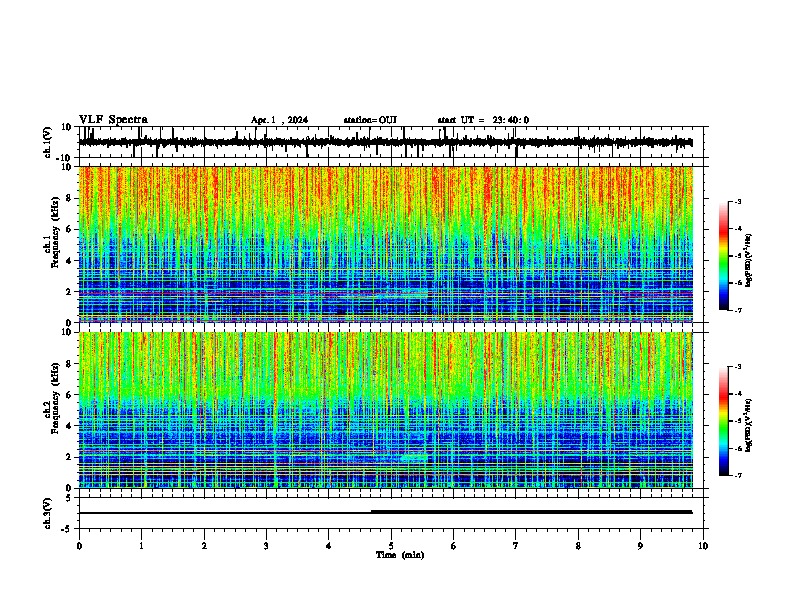792x612 pixels.
Task: Click time axis tick label '0'
Action: 79,546
